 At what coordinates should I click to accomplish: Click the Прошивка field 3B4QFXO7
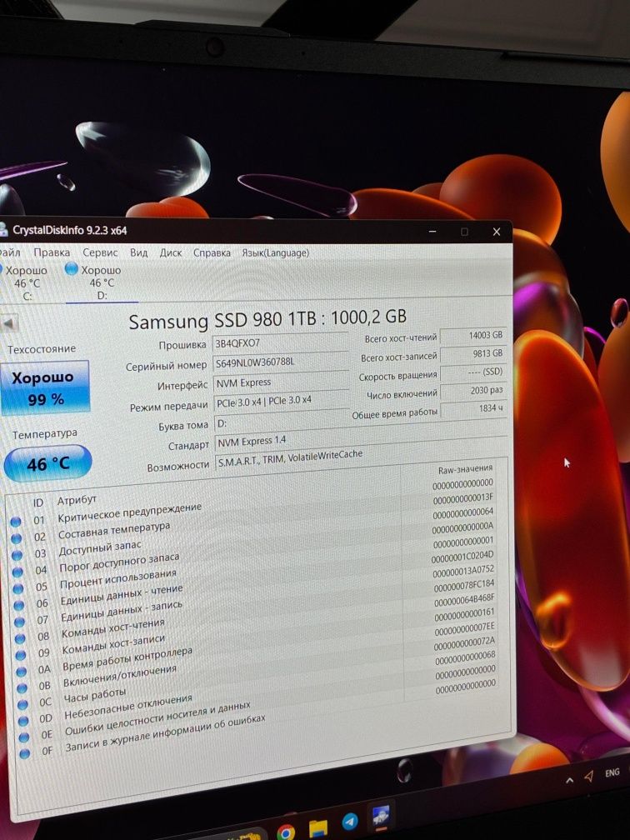[x=281, y=343]
